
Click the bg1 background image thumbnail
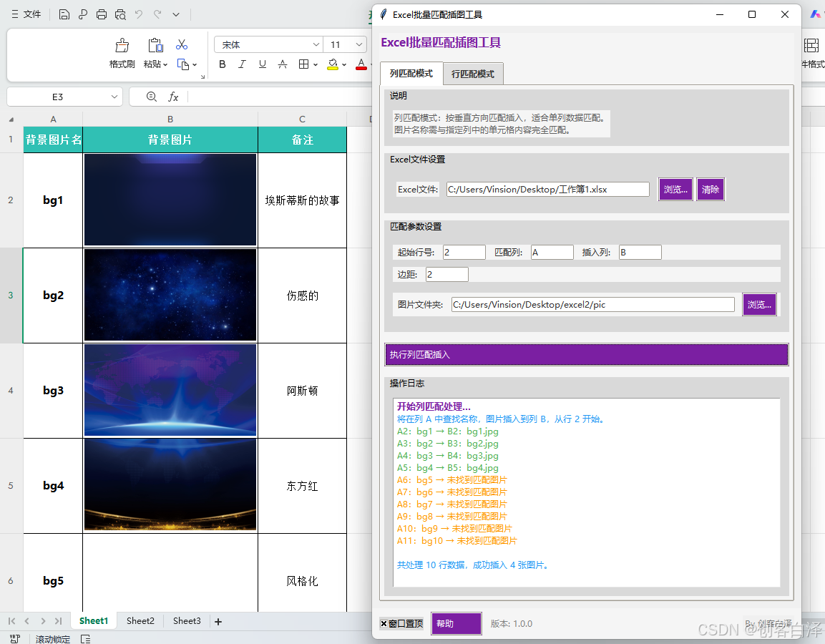click(170, 200)
